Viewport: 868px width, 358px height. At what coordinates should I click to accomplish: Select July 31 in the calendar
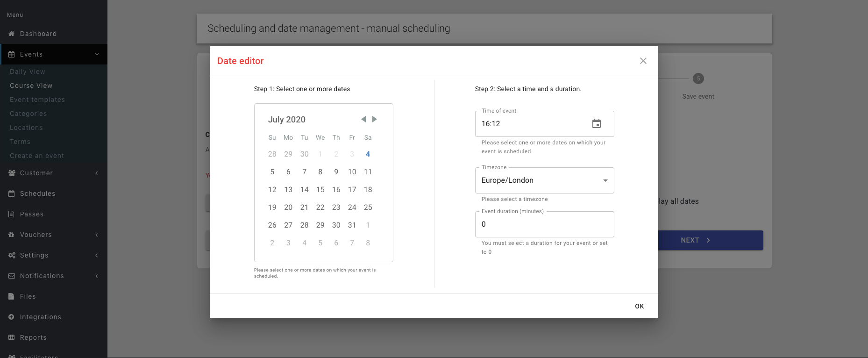[352, 225]
